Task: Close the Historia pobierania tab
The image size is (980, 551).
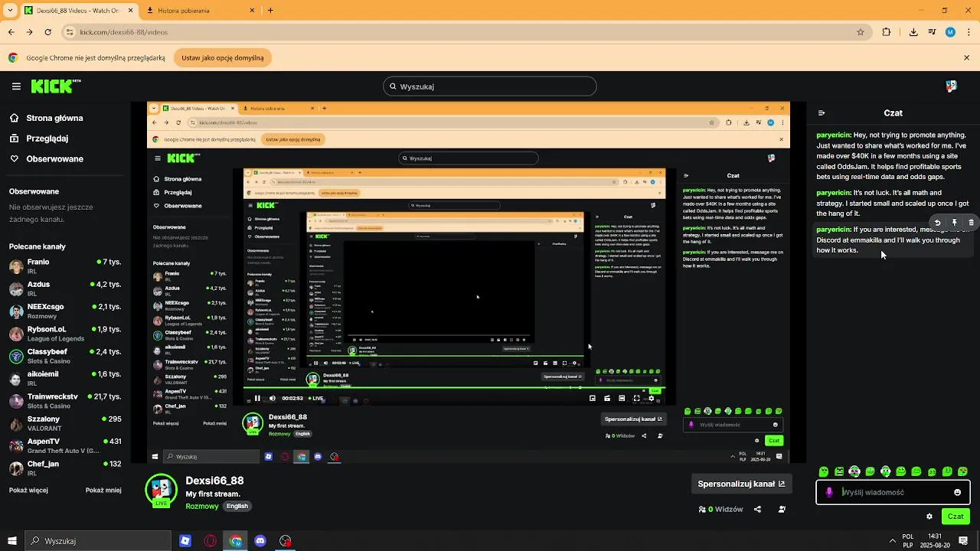Action: [253, 11]
